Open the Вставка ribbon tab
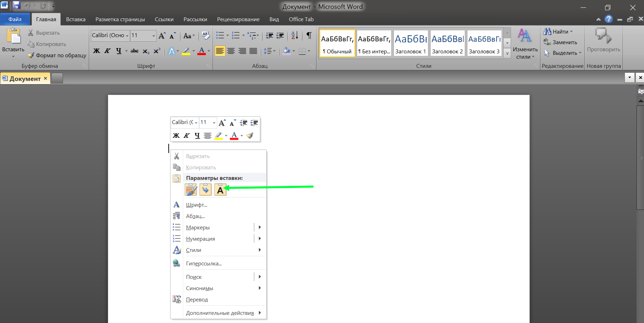 [76, 19]
